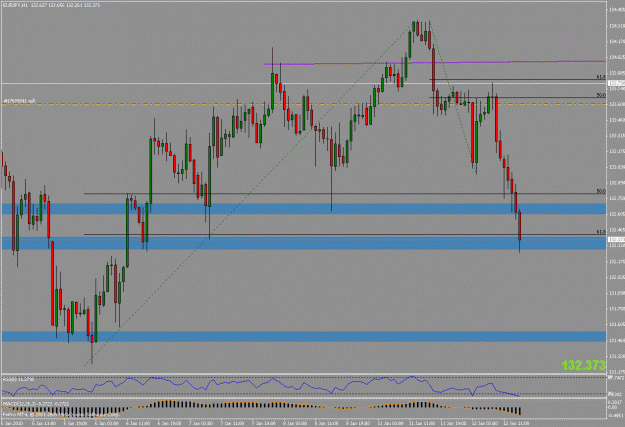The width and height of the screenshot is (625, 427).
Task: Select the sell order label above the dashed line
Action: tap(19, 101)
